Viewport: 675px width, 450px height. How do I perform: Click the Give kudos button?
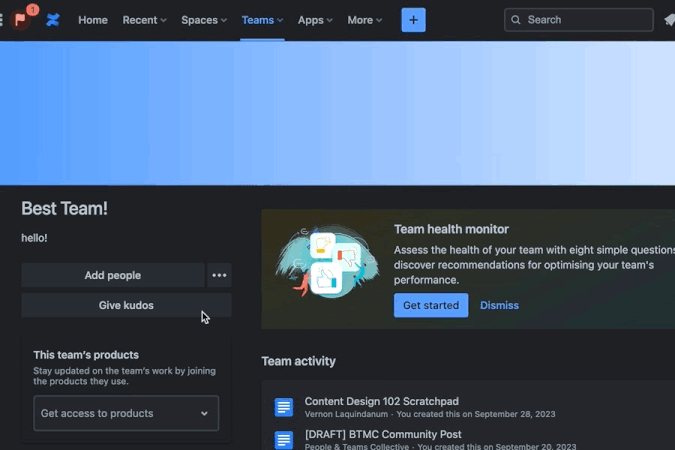point(126,305)
